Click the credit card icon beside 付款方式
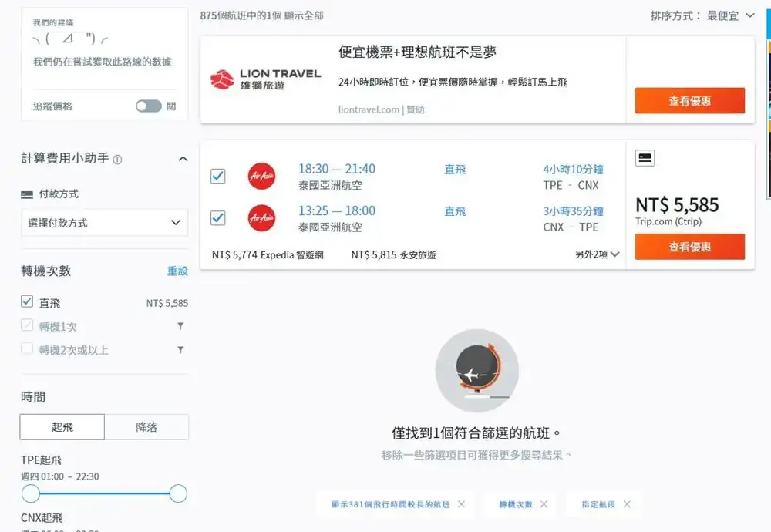The image size is (771, 532). (27, 194)
